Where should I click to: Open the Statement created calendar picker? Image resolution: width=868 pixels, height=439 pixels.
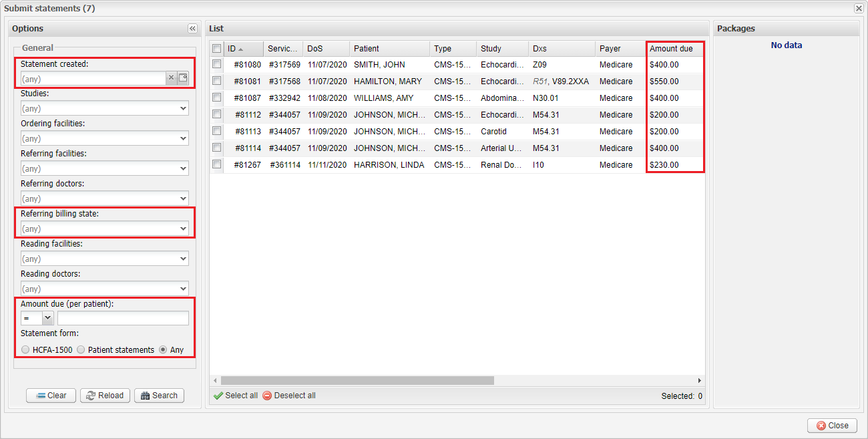[x=183, y=78]
